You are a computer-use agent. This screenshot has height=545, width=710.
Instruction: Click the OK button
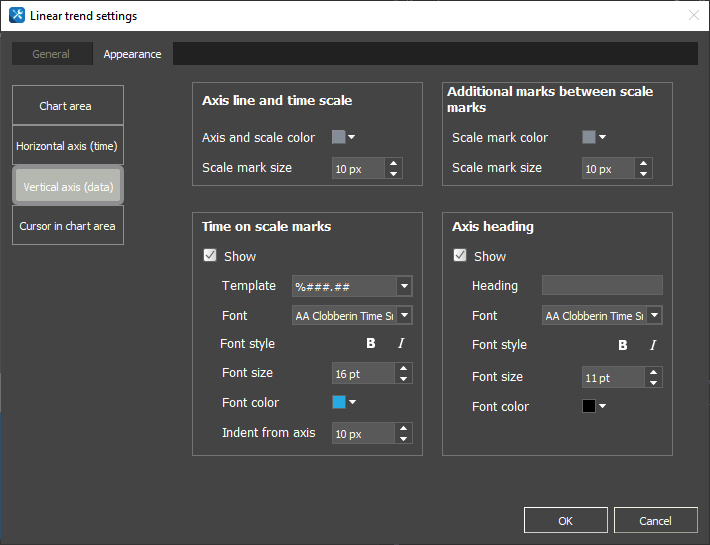tap(565, 520)
